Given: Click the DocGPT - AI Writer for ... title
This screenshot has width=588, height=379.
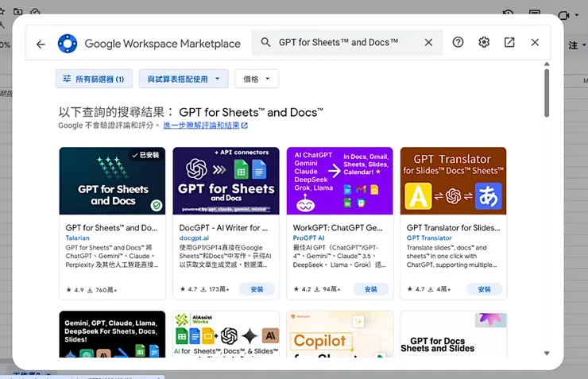Looking at the screenshot, I should (x=223, y=227).
